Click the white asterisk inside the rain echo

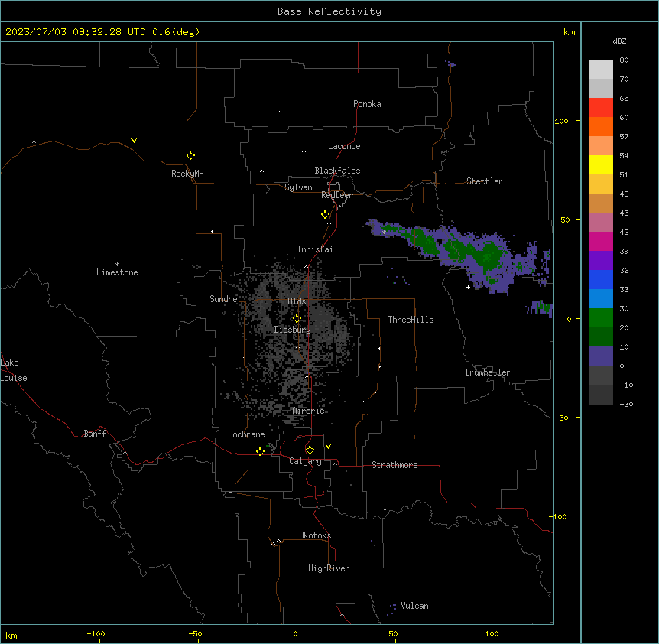[384, 232]
